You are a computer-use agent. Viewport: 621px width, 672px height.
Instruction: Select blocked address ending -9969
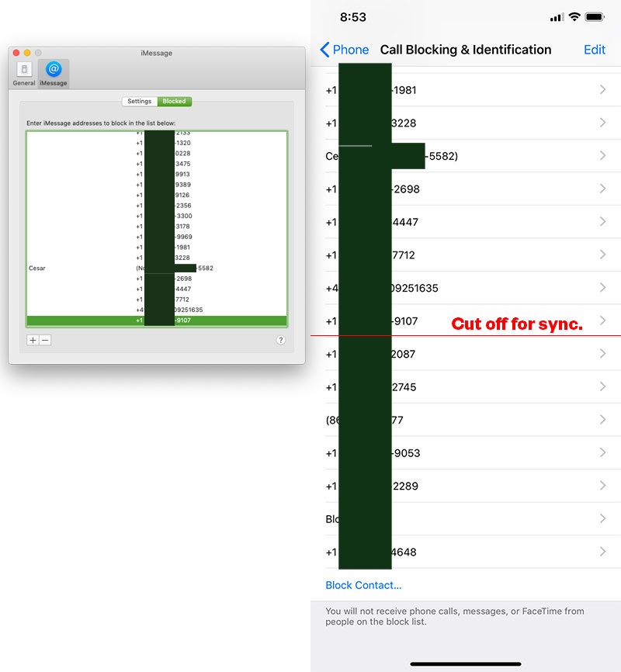157,237
